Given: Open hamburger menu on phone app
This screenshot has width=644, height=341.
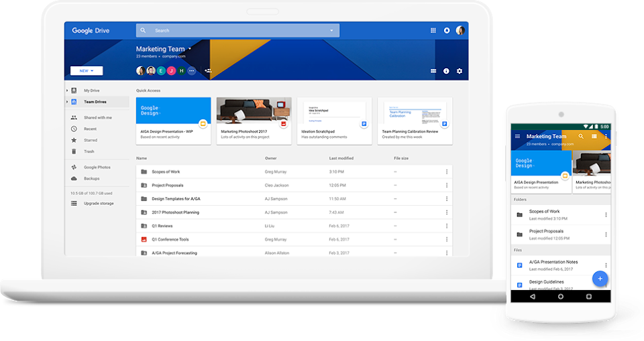Looking at the screenshot, I should pos(517,136).
